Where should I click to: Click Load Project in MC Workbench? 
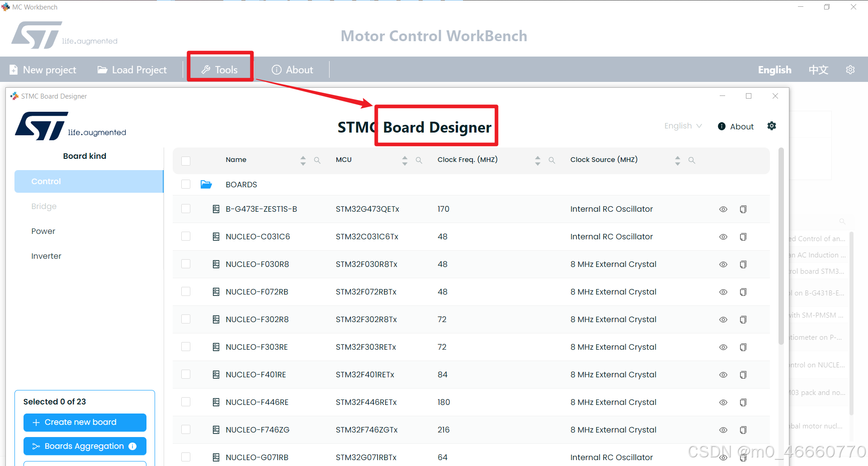coord(132,70)
